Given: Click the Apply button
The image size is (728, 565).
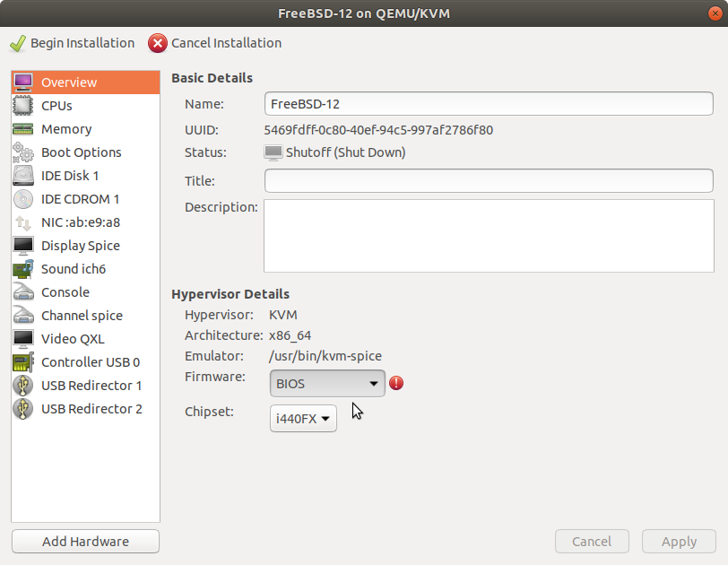Looking at the screenshot, I should click(x=679, y=542).
